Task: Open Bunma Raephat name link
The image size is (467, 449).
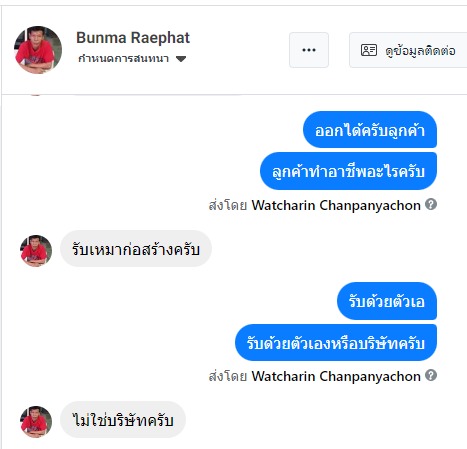Action: [x=133, y=38]
